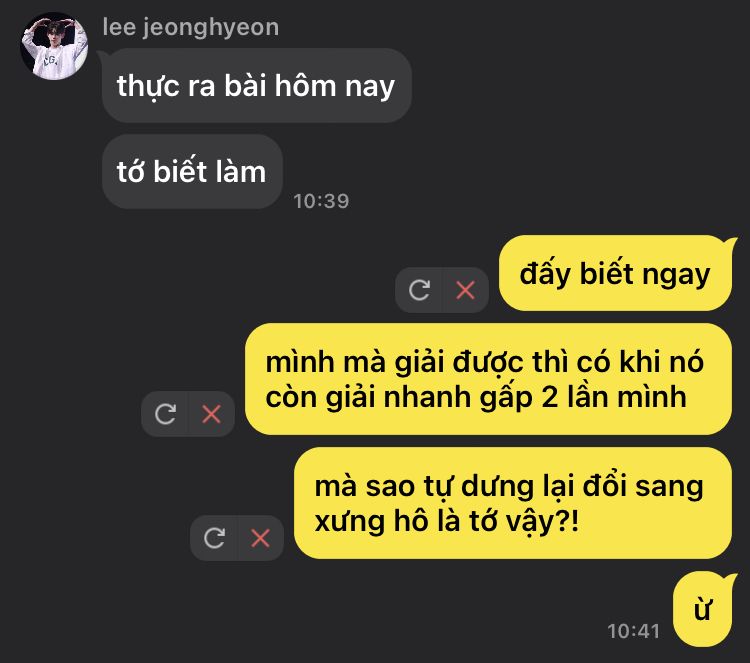
Task: Tap the yellow 'đấy biết ngay' bubble
Action: point(616,273)
